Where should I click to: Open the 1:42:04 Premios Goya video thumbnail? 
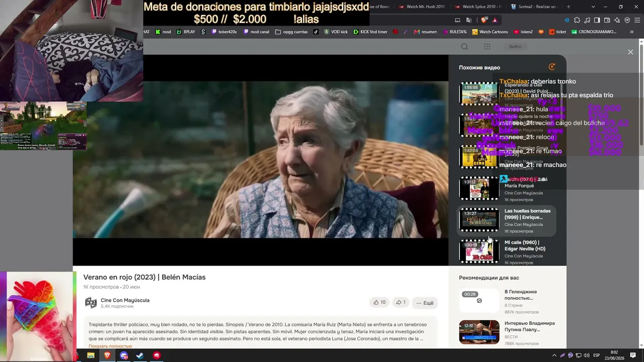point(479,156)
